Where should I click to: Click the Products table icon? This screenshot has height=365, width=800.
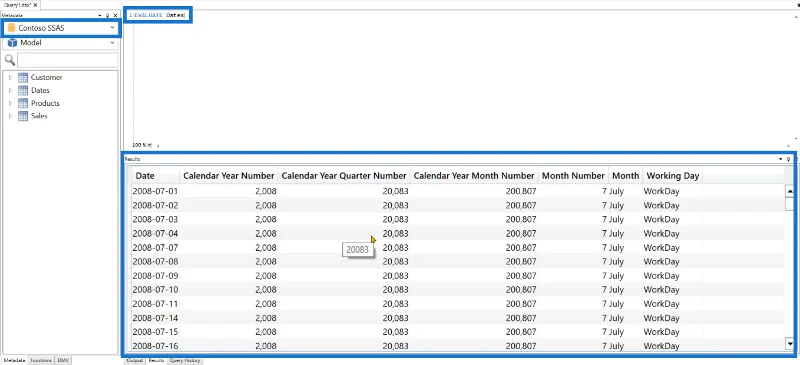pos(23,103)
